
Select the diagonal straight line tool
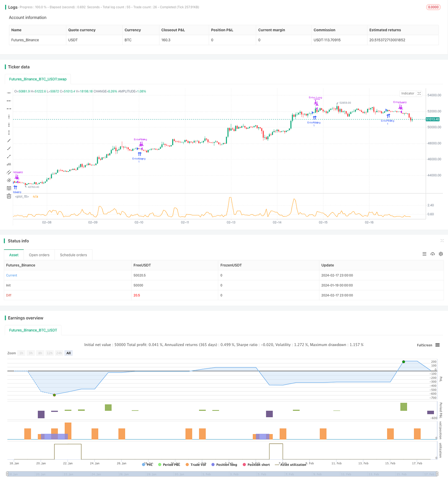(x=9, y=141)
